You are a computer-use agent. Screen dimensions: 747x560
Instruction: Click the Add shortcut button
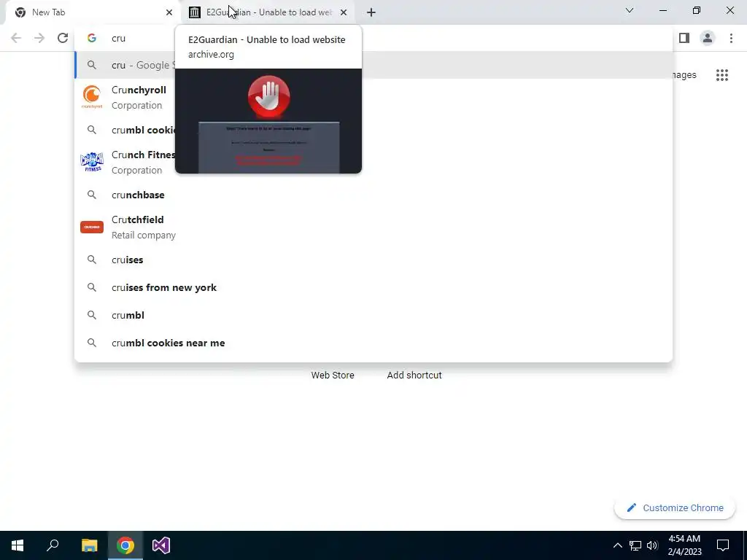[x=414, y=375]
